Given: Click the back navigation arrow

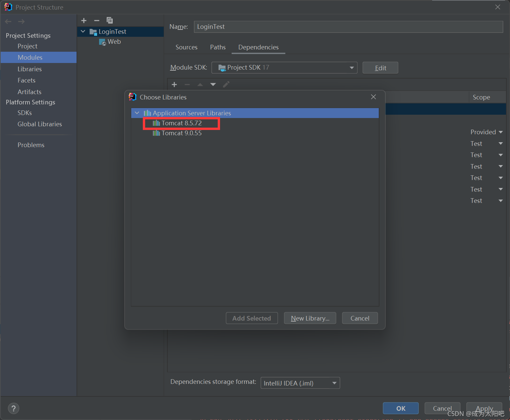Looking at the screenshot, I should click(x=8, y=22).
